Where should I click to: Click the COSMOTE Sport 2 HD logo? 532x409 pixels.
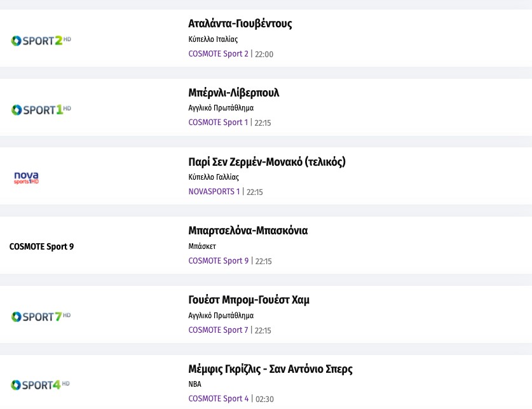(x=41, y=41)
